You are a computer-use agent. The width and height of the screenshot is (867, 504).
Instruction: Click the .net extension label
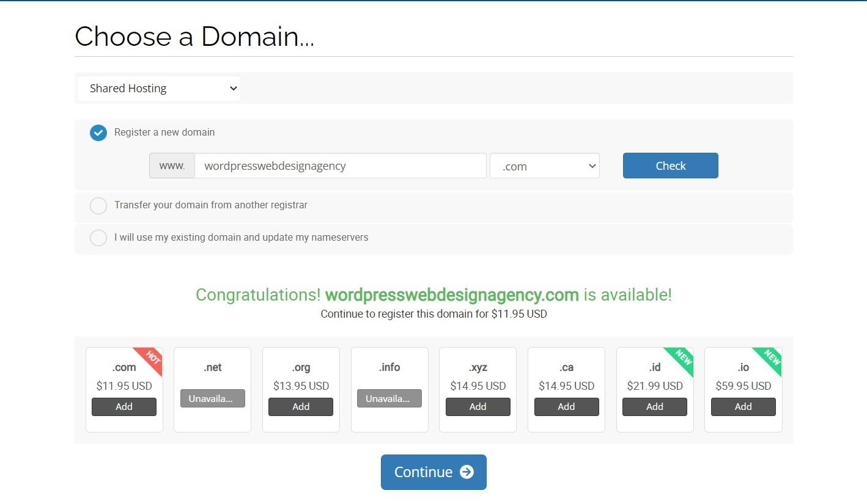(213, 367)
